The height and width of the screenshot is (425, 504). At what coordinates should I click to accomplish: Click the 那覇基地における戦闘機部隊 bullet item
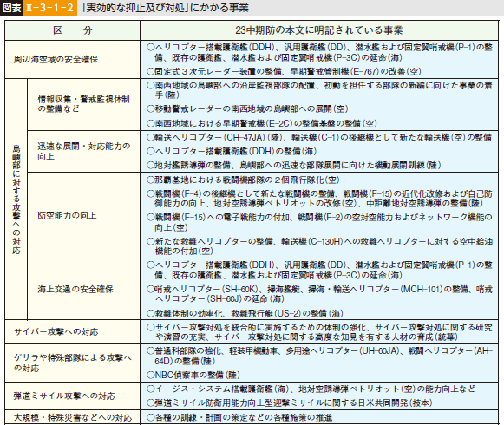click(243, 180)
